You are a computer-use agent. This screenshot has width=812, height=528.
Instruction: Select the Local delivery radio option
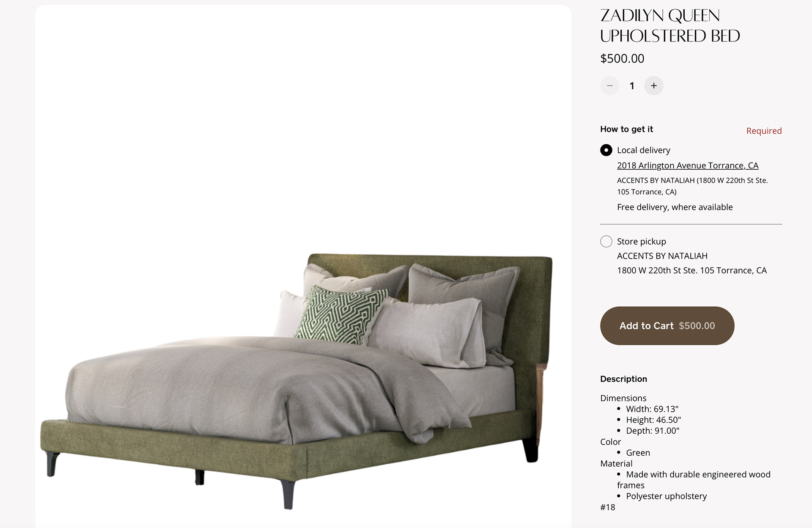(606, 150)
